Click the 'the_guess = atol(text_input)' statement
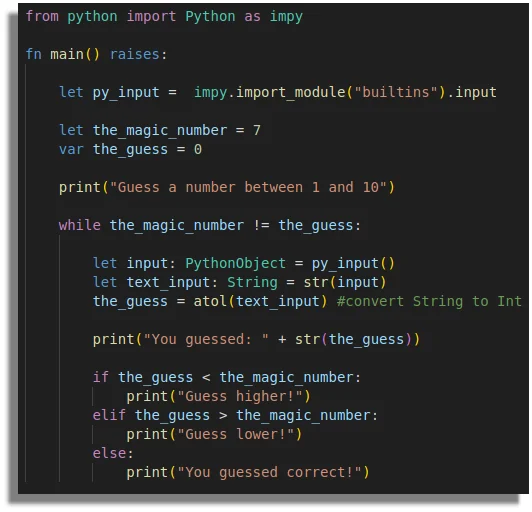The image size is (532, 512). point(210,301)
